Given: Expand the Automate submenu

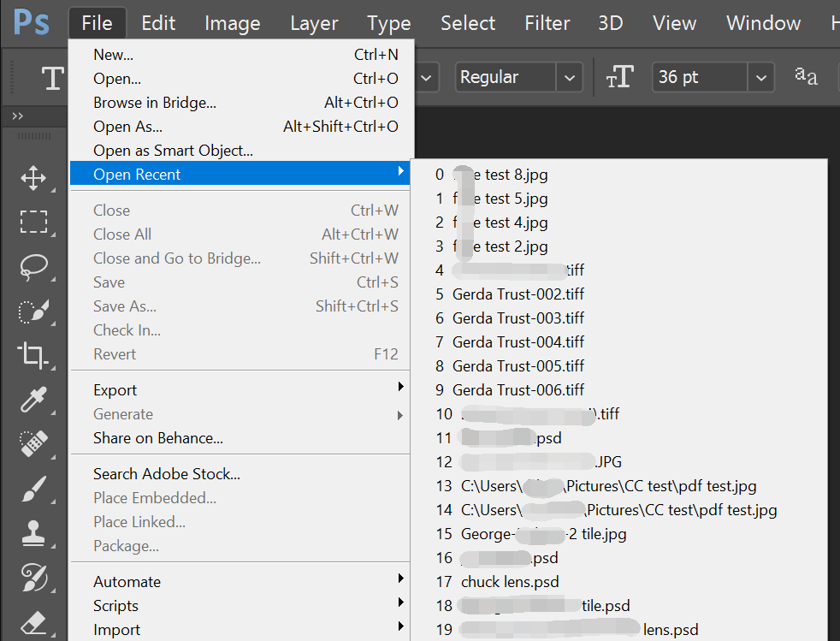Looking at the screenshot, I should 240,581.
